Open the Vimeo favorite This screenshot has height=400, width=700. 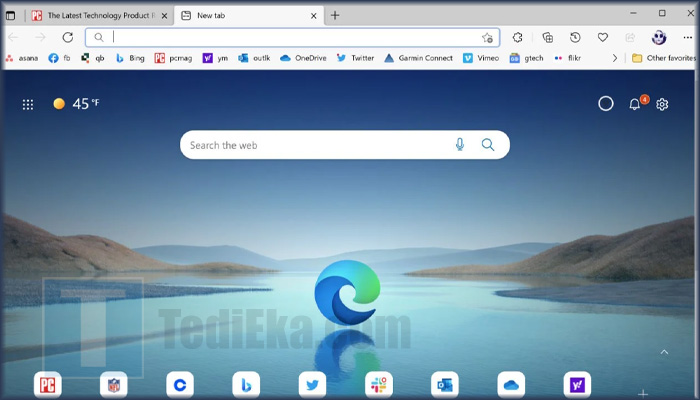point(481,58)
